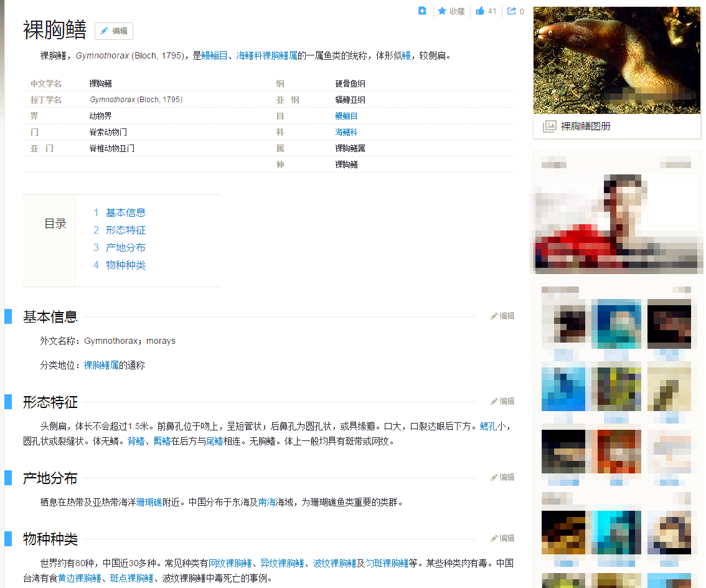
Task: Click the star favorite (收藏) icon
Action: pyautogui.click(x=442, y=11)
